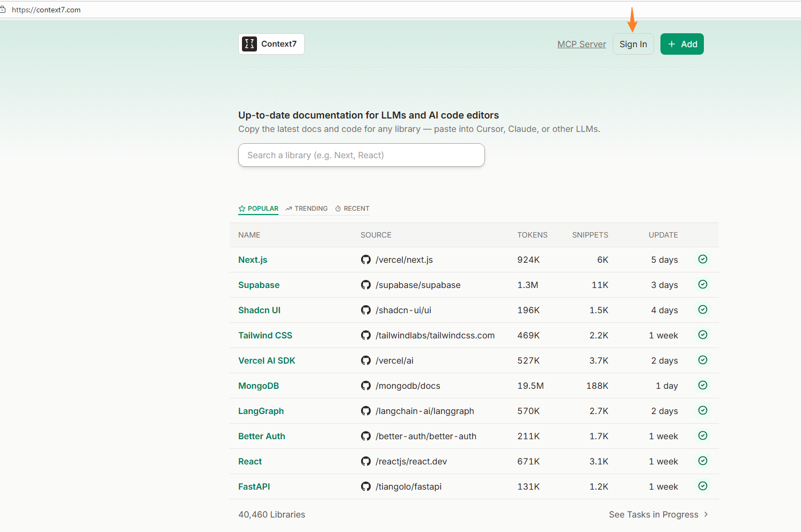Click the /vercel/next.js source path
The width and height of the screenshot is (801, 532).
tap(404, 260)
